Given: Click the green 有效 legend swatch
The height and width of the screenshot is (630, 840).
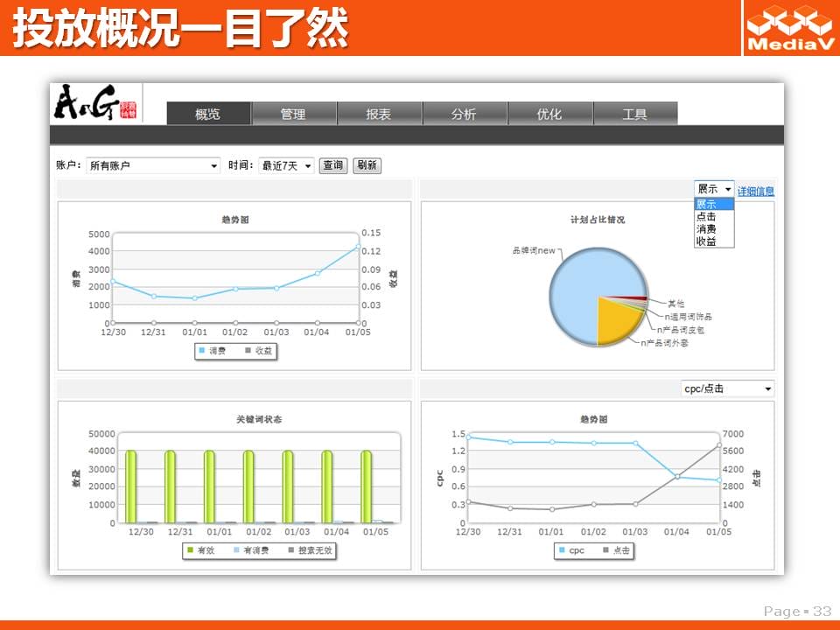Looking at the screenshot, I should pyautogui.click(x=190, y=549).
